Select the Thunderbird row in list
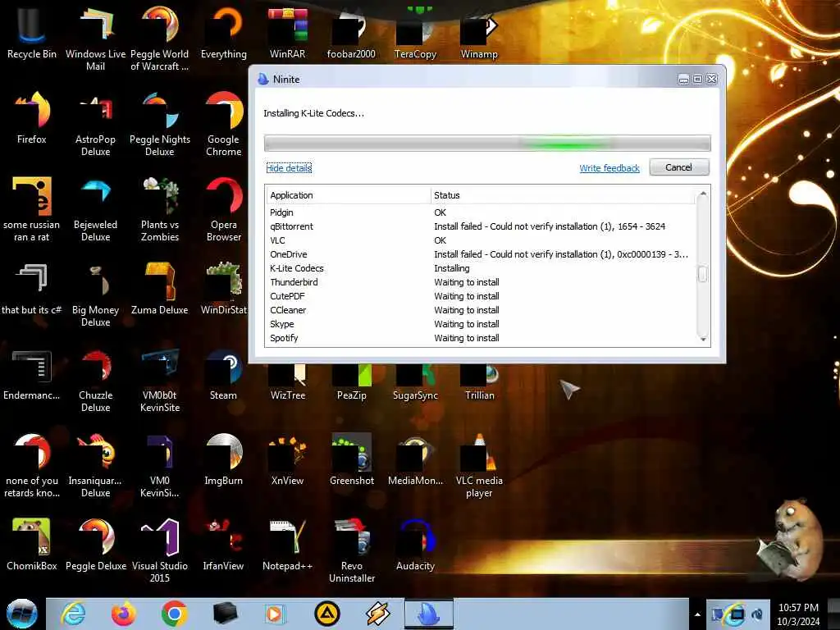The image size is (840, 630). [x=481, y=282]
